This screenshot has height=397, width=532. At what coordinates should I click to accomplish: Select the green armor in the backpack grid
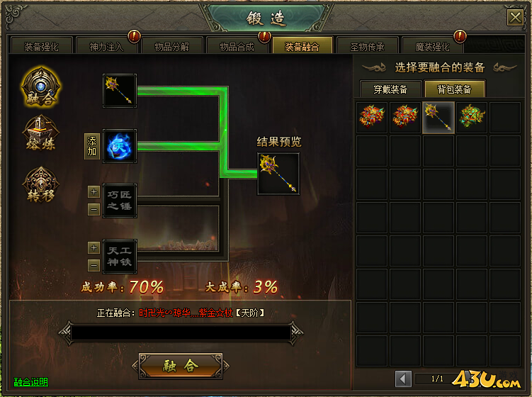[472, 117]
